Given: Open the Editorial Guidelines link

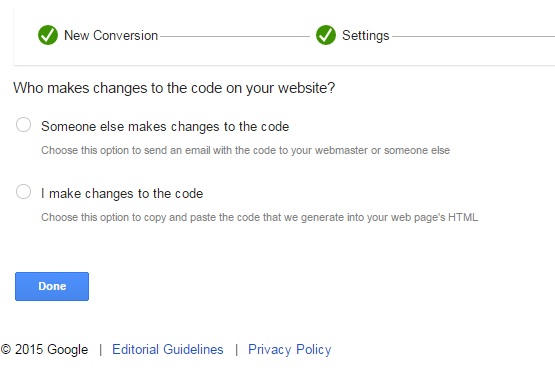Looking at the screenshot, I should (168, 350).
